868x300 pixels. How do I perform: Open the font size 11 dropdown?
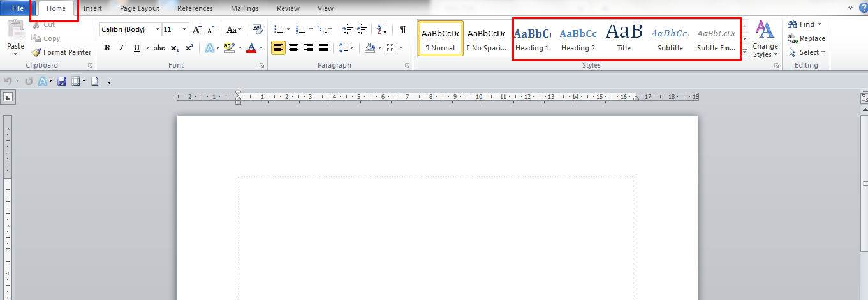[x=185, y=29]
